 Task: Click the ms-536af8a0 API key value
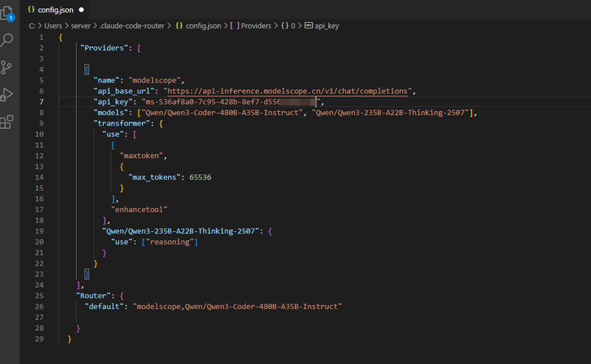(231, 102)
